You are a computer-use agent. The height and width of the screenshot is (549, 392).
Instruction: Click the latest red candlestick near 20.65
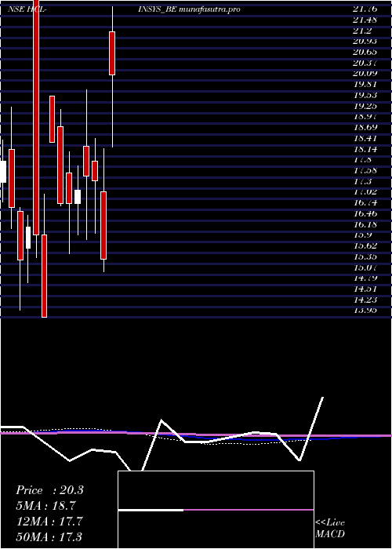112,53
